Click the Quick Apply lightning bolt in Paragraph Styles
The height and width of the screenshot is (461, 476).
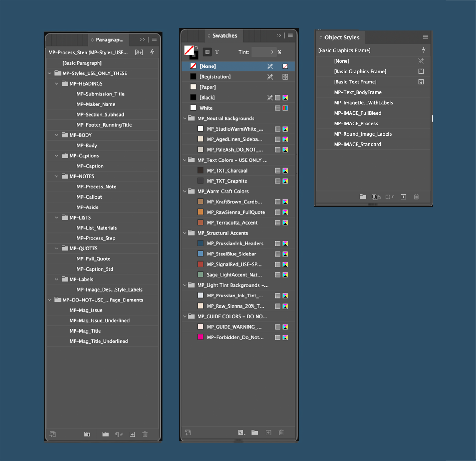pyautogui.click(x=152, y=52)
